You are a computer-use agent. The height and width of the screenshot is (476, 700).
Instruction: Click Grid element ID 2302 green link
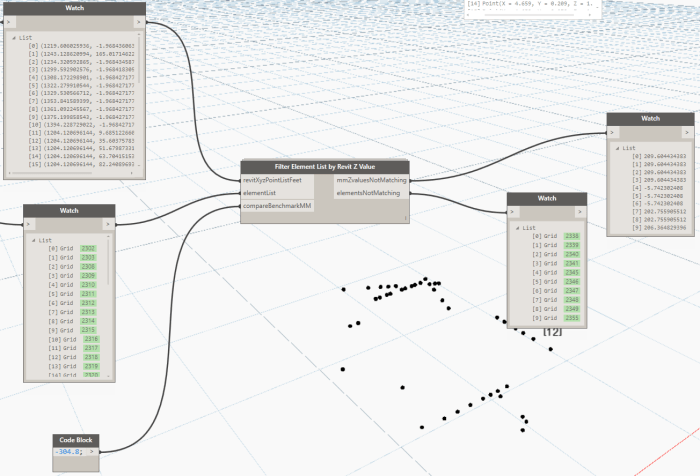pos(88,249)
